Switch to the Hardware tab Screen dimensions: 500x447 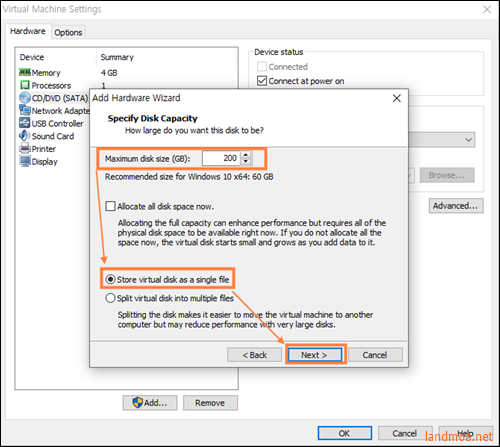[28, 31]
